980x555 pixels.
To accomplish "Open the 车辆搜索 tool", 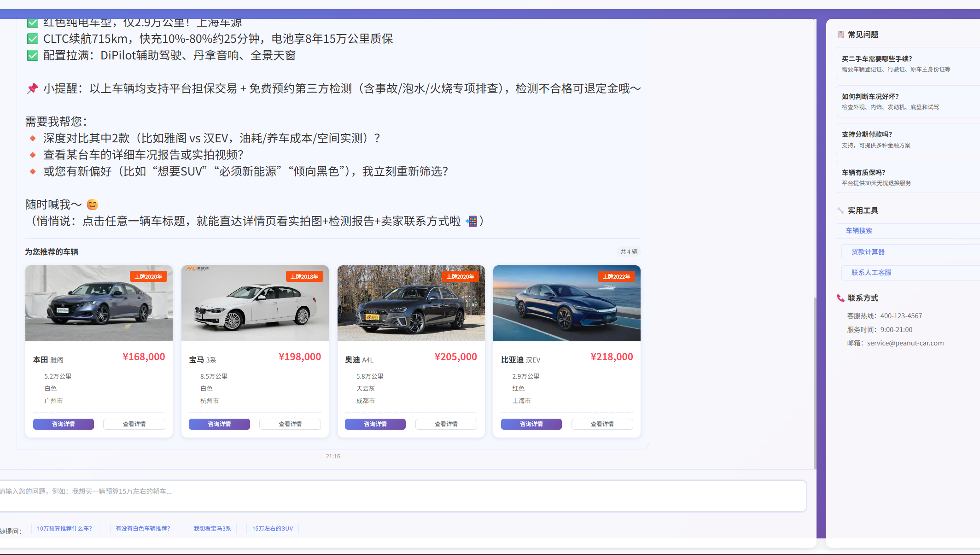I will point(907,231).
